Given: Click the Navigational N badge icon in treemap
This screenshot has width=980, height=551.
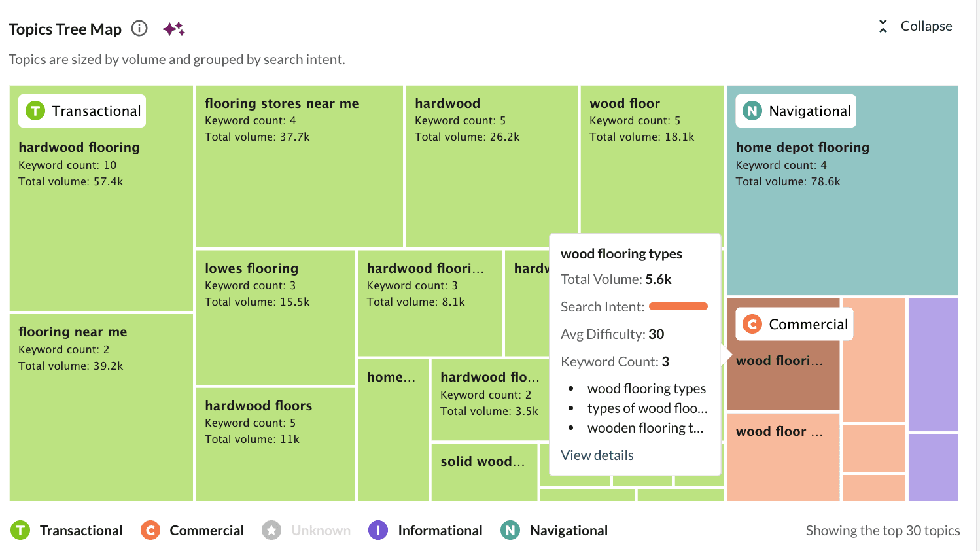Looking at the screenshot, I should coord(752,111).
